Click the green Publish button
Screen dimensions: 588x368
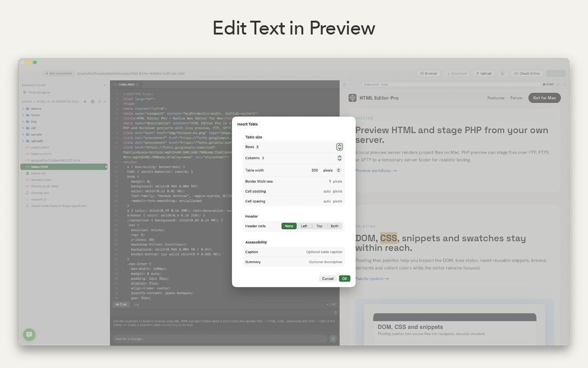[x=556, y=74]
